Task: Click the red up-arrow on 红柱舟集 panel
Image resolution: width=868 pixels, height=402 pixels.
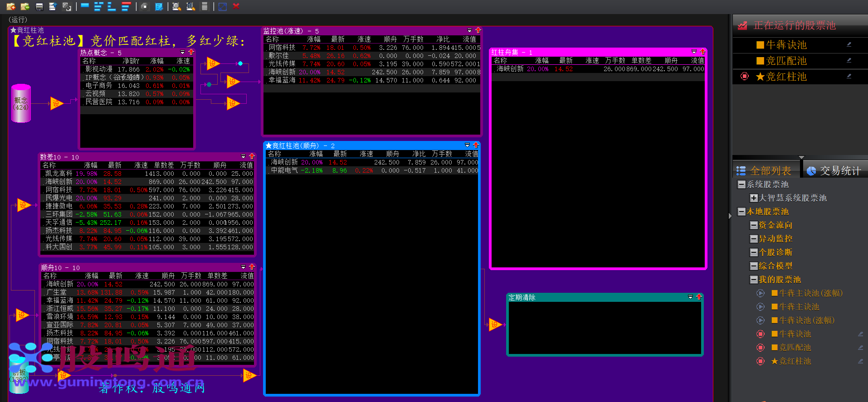Action: [x=702, y=52]
